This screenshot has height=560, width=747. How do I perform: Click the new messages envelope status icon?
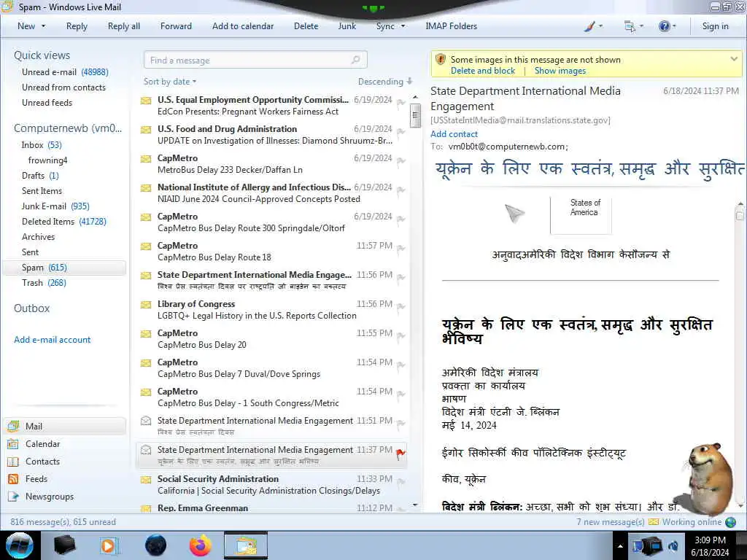coord(654,522)
